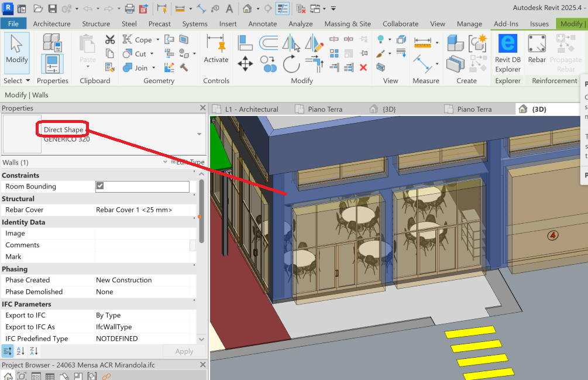
Task: Click the Edit Type button
Action: [x=188, y=162]
